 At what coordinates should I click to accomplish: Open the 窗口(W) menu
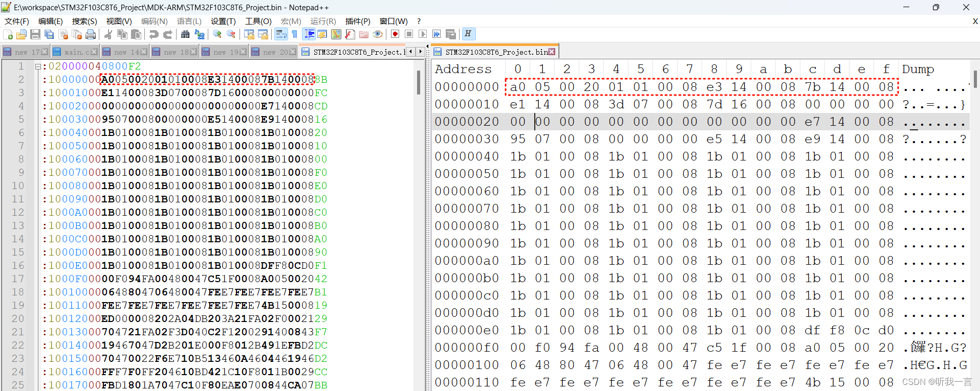394,21
